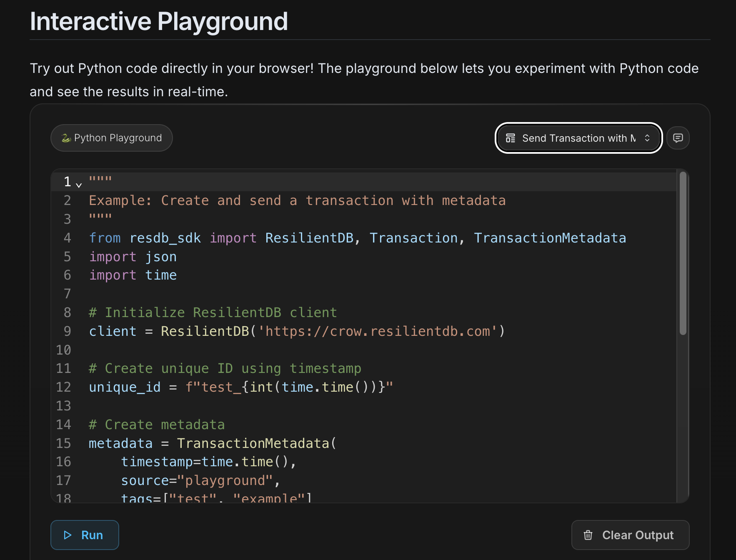736x560 pixels.
Task: Click the "# Create metadata" comment
Action: click(x=157, y=425)
